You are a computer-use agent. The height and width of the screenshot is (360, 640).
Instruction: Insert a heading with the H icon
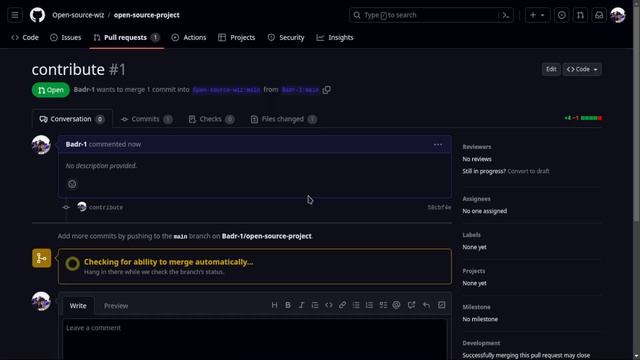274,305
